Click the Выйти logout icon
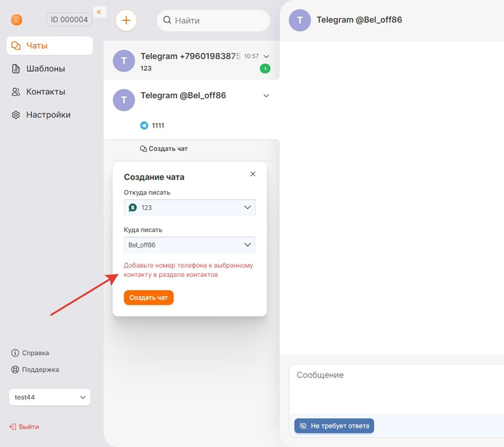This screenshot has height=447, width=504. (13, 427)
